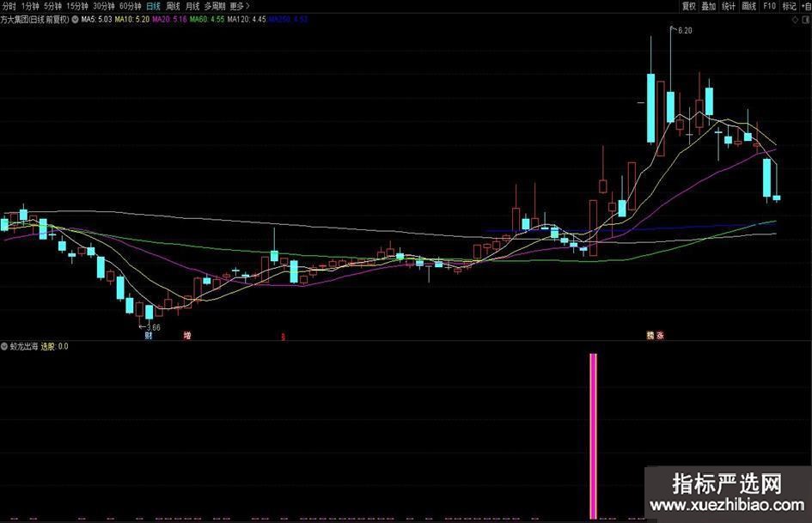Viewport: 812px width, 523px height.
Task: Open the F10 company info
Action: pos(769,6)
